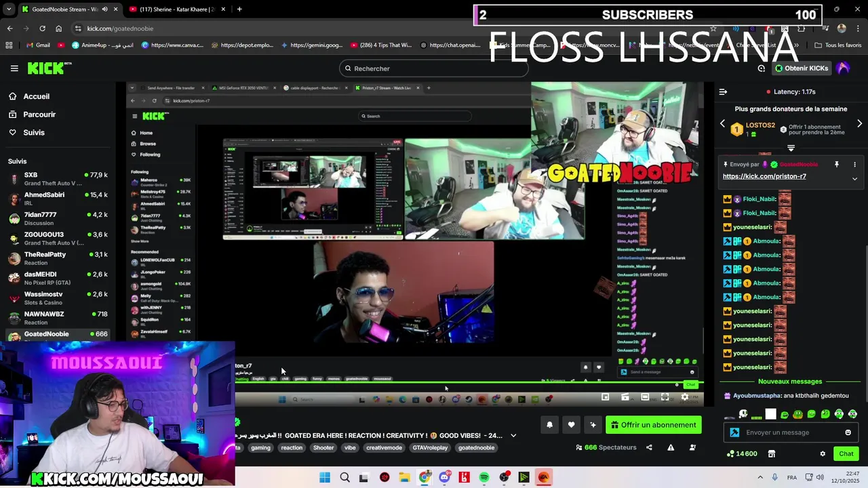Viewport: 868px width, 488px height.
Task: Open the user profile avatar
Action: [844, 68]
